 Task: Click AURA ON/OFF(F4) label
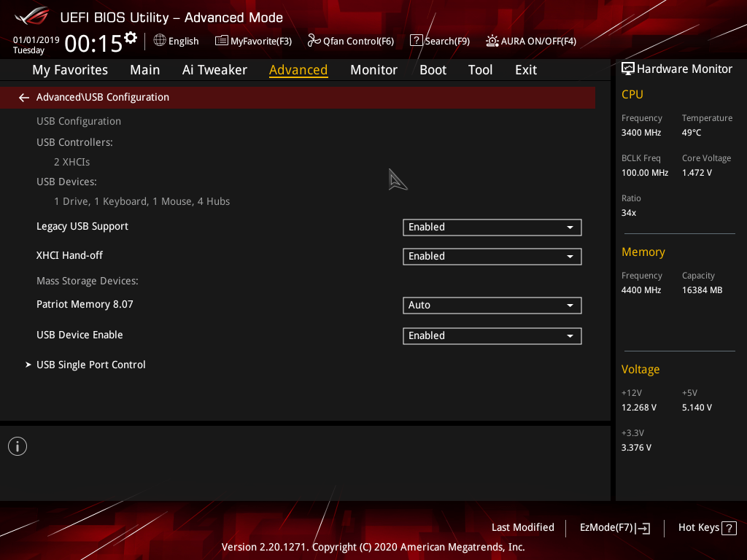pyautogui.click(x=538, y=42)
